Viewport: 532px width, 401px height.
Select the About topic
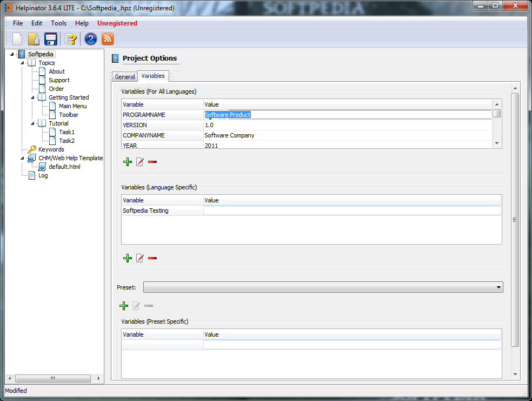(x=57, y=71)
